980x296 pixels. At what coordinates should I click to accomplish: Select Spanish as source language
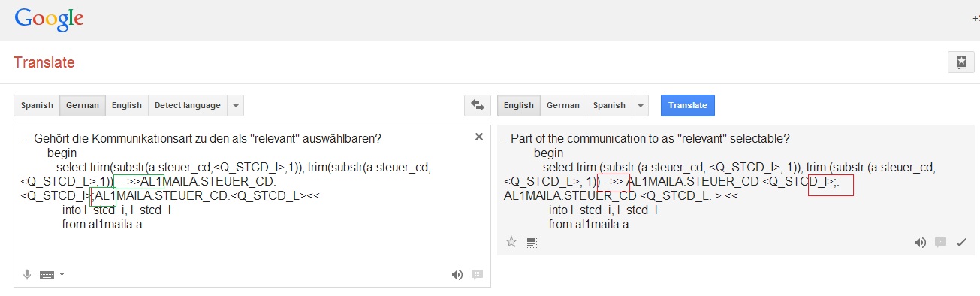37,105
